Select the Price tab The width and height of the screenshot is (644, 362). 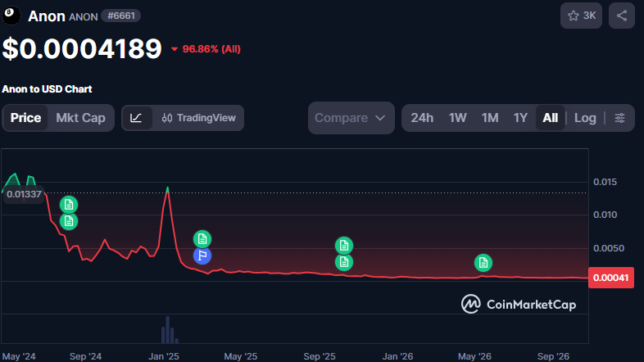(25, 118)
